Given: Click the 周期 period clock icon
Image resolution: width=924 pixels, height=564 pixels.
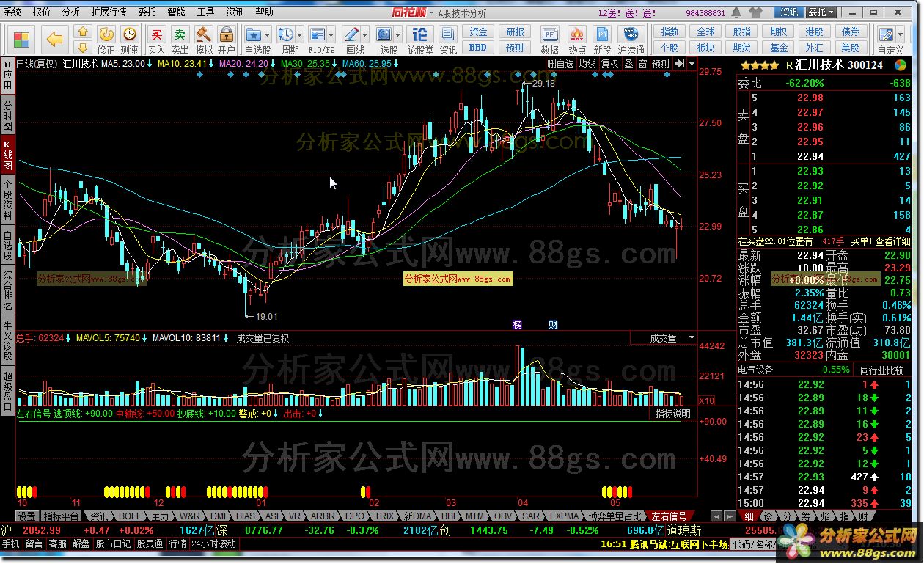Looking at the screenshot, I should point(286,34).
